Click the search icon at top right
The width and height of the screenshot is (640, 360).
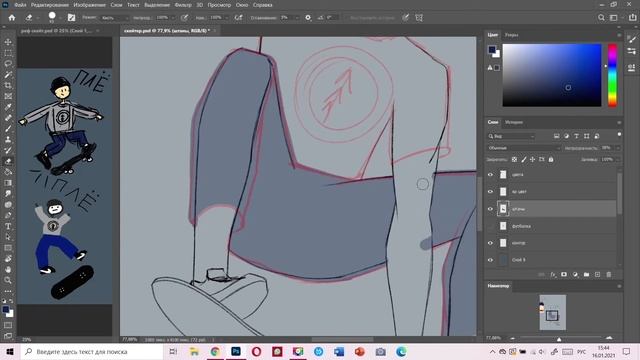point(601,18)
